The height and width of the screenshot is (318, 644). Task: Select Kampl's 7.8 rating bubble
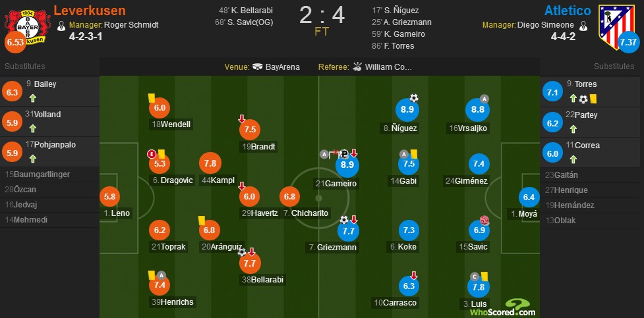(210, 163)
